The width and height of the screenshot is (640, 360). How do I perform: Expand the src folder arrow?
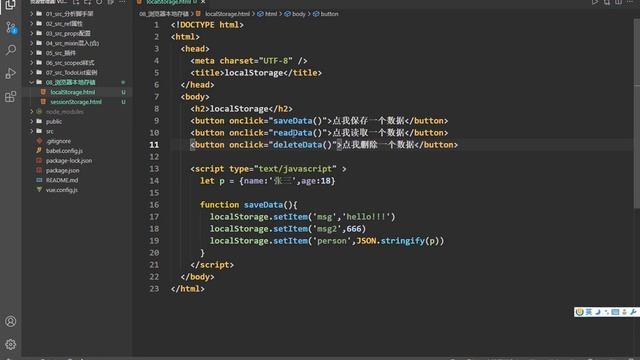tap(31, 131)
